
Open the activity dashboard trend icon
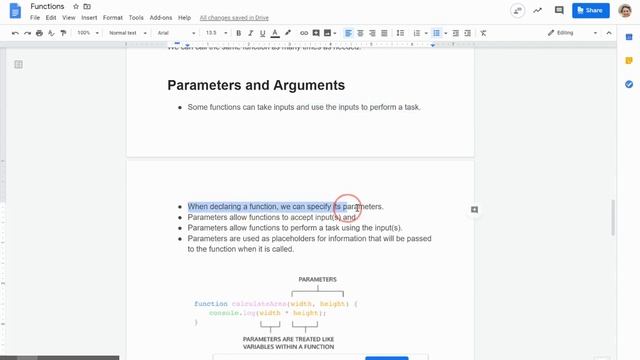click(538, 11)
